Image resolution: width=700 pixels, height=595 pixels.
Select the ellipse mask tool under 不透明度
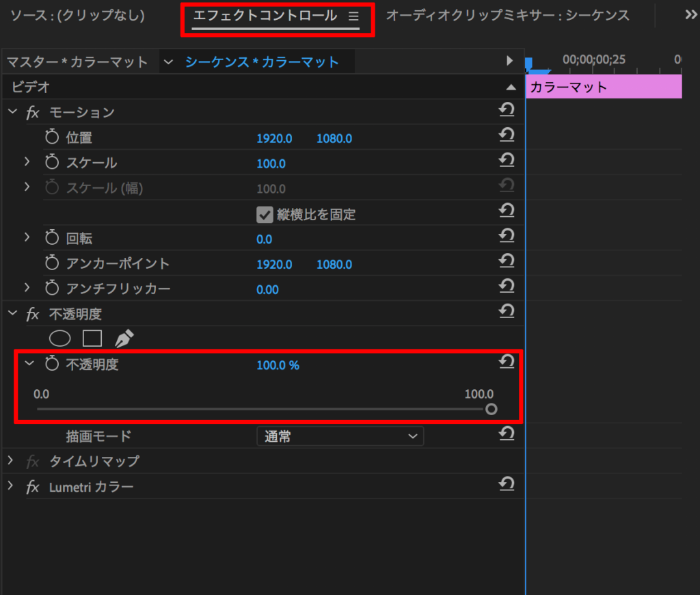point(60,339)
